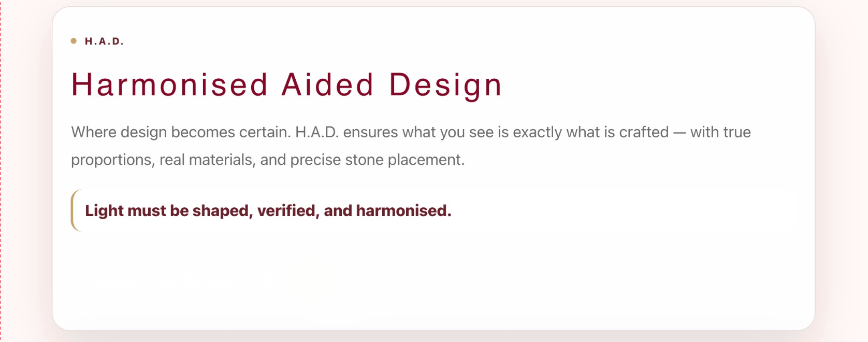Click the H.A.D. eyebrow label

pyautogui.click(x=104, y=41)
